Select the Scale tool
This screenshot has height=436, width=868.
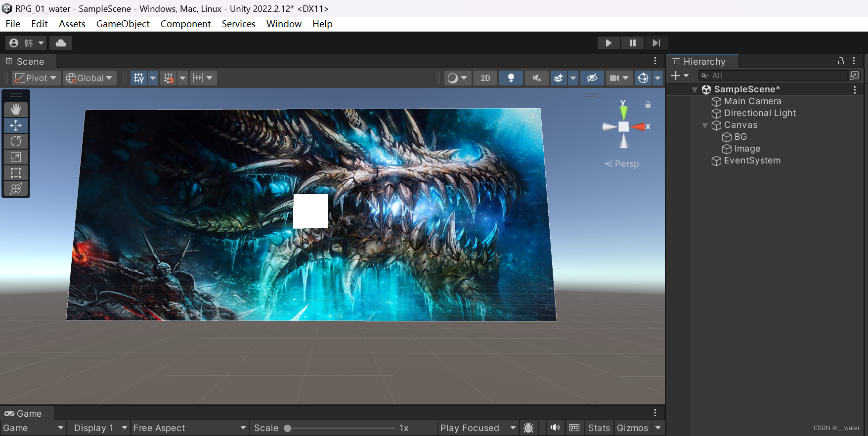click(x=16, y=157)
